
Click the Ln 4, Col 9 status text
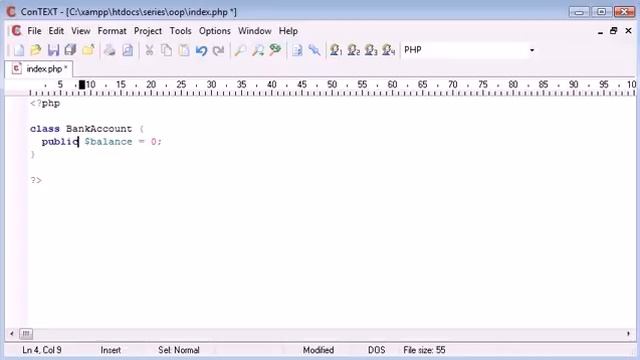[42, 350]
